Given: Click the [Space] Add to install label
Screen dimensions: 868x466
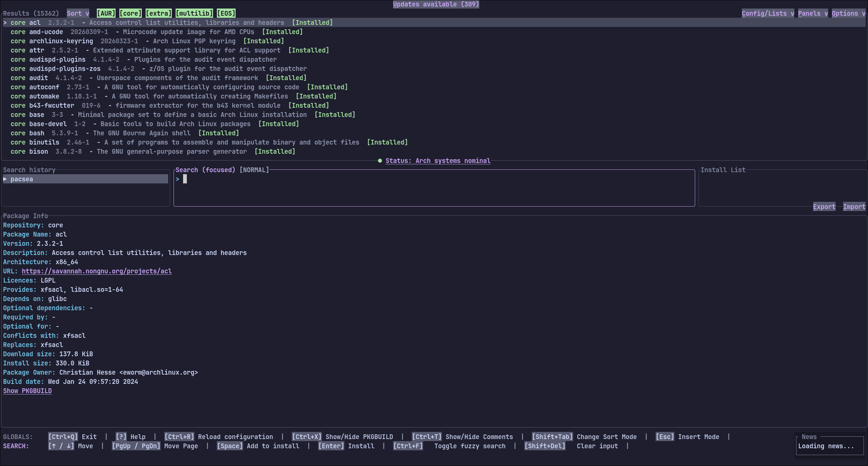Looking at the screenshot, I should [x=258, y=446].
